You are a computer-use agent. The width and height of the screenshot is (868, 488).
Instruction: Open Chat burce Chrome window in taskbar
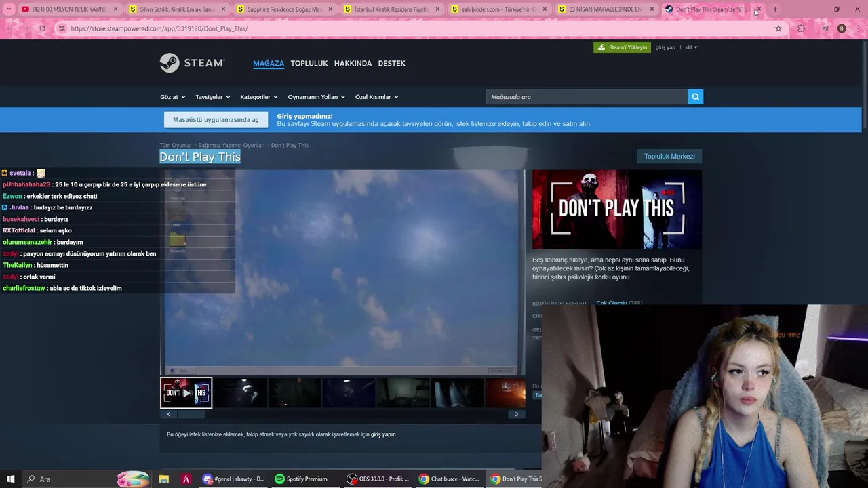450,479
